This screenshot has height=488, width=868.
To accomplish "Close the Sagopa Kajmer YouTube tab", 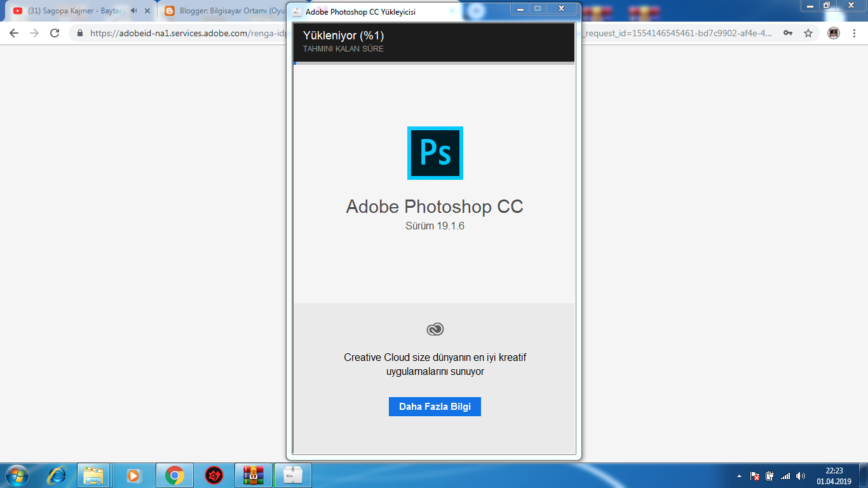I will (x=147, y=11).
